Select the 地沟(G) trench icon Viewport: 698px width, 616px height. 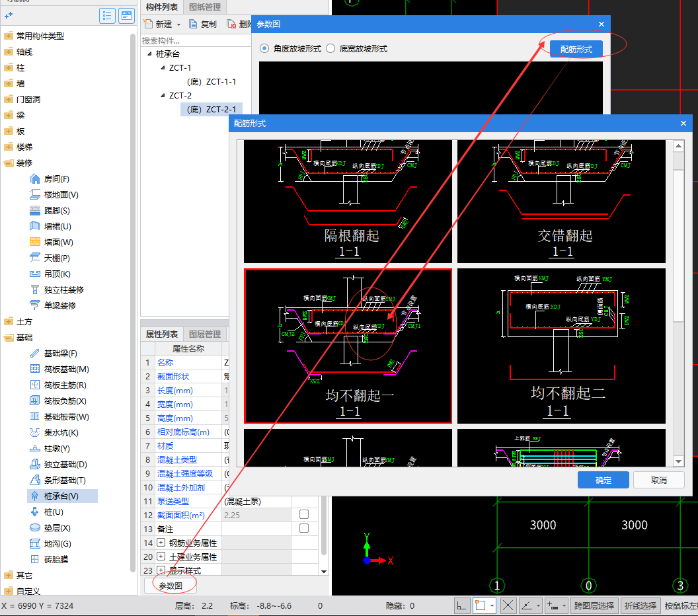[35, 543]
